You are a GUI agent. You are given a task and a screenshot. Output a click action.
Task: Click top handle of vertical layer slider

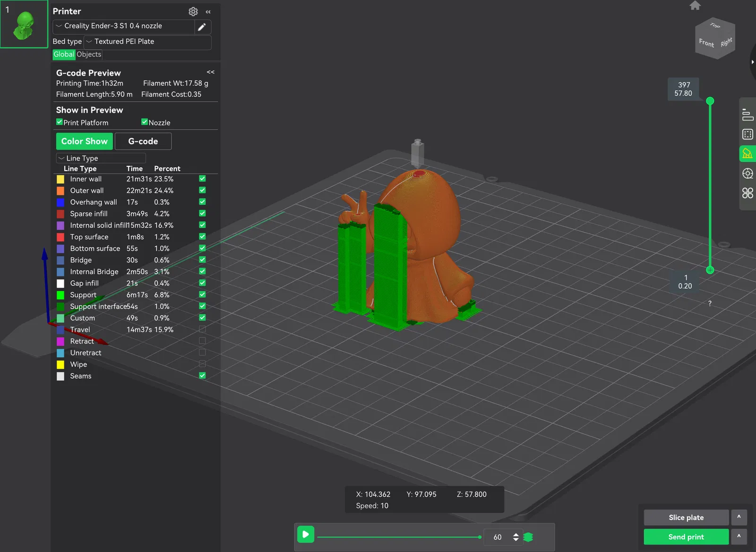tap(710, 101)
